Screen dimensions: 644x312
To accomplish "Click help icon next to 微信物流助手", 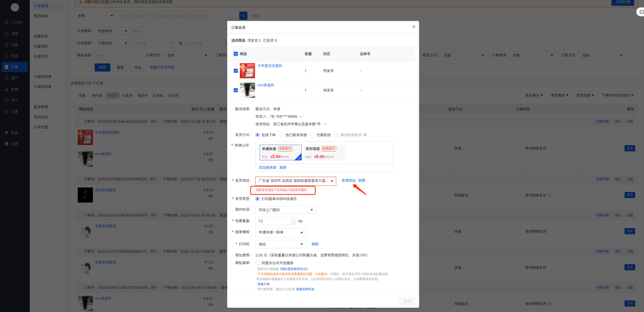I will (x=365, y=135).
